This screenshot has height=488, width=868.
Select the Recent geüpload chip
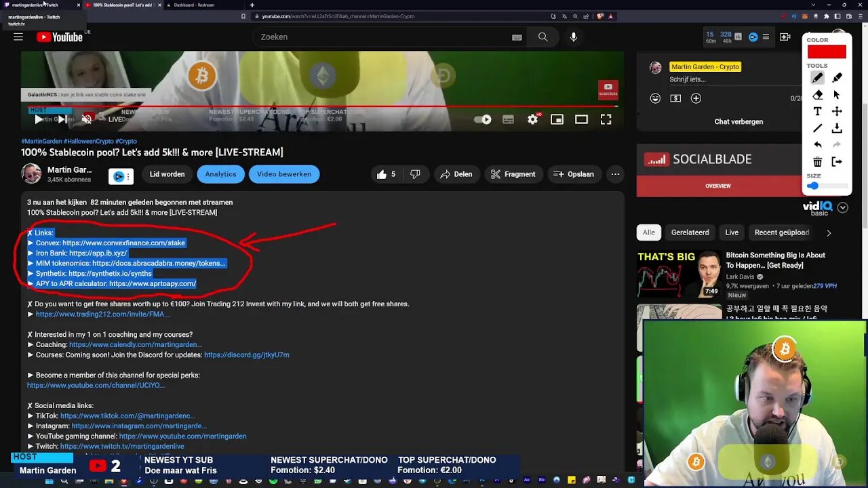tap(782, 232)
